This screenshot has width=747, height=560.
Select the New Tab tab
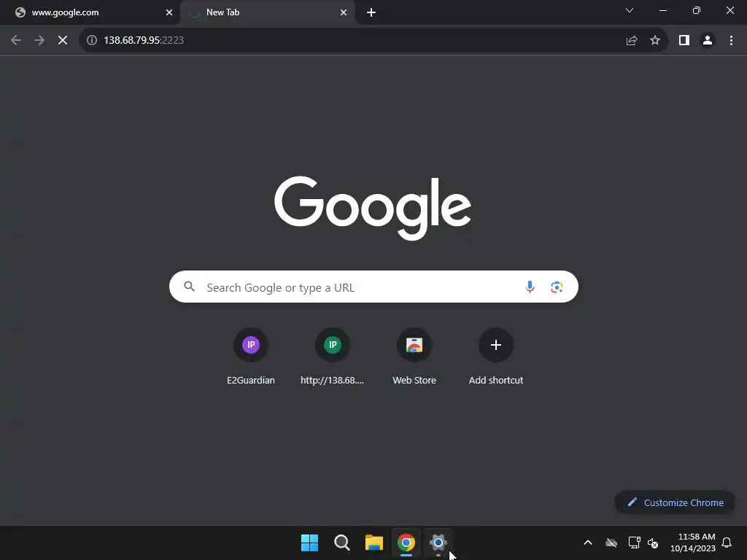point(268,12)
